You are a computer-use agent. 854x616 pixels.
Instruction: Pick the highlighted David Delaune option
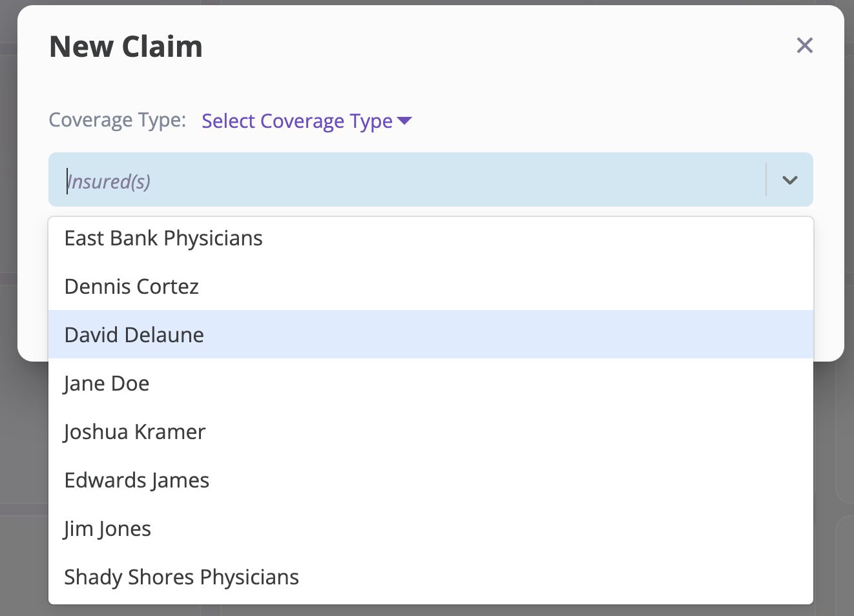click(x=431, y=334)
